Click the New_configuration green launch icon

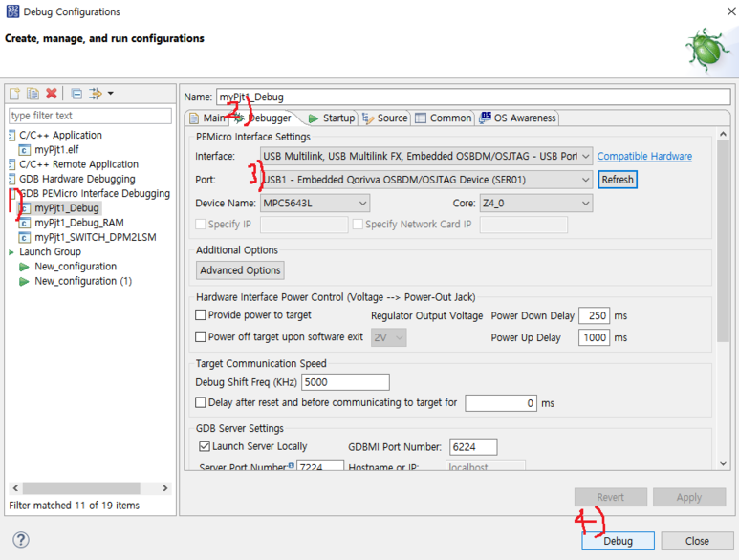24,267
